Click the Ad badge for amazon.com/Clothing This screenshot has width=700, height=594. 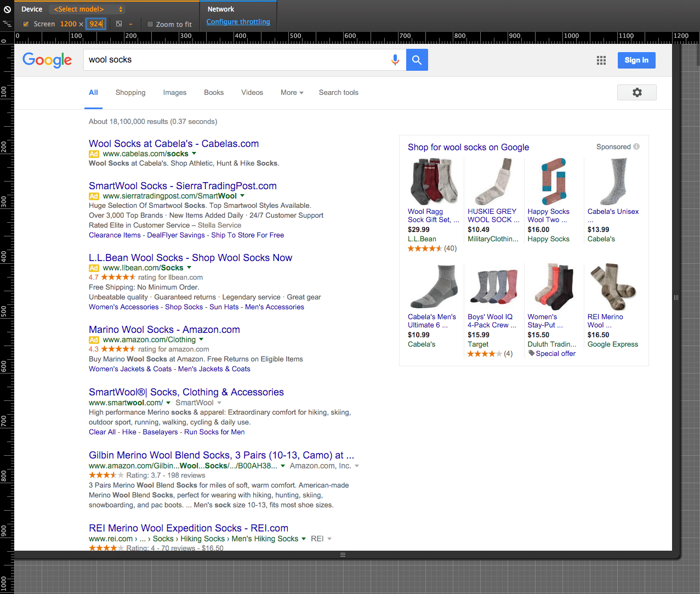[94, 340]
